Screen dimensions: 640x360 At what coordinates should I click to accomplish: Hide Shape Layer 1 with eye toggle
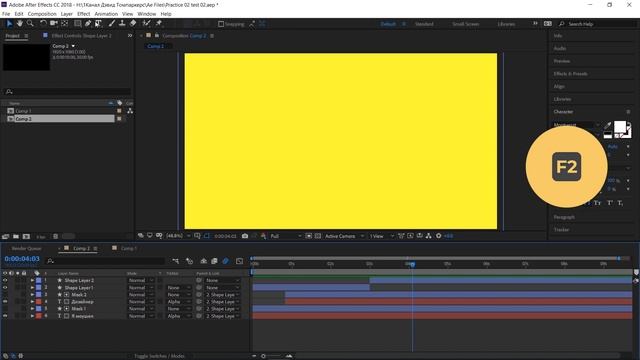pyautogui.click(x=5, y=287)
